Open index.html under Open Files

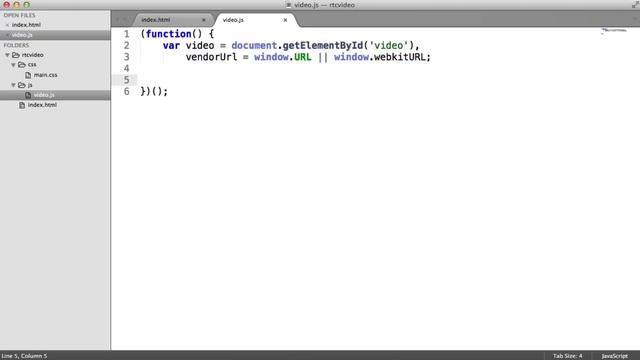point(26,25)
